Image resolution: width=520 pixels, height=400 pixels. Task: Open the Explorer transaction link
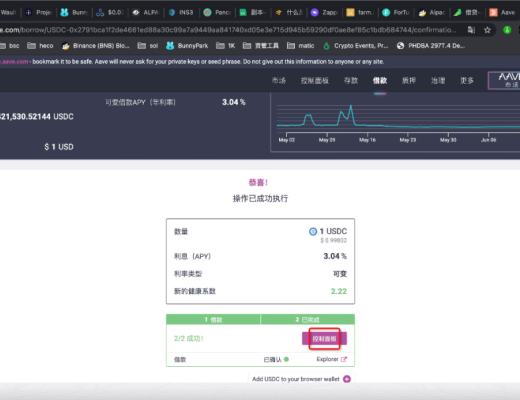pos(331,359)
